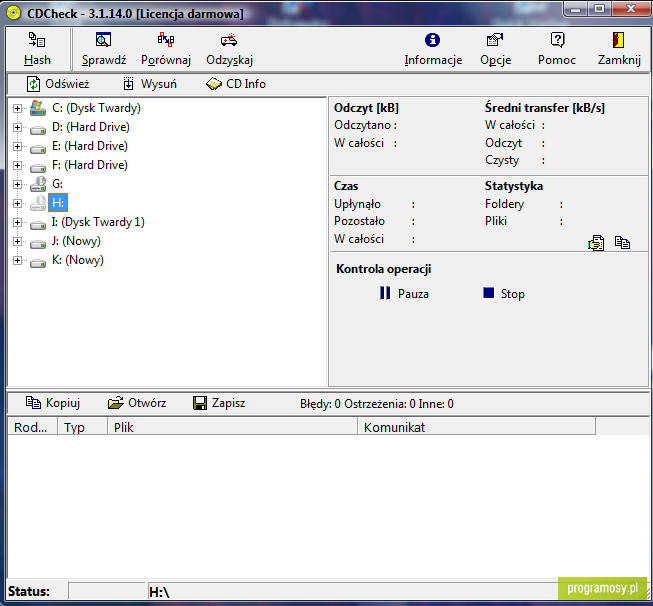Select the C: (Dysk Twardy) drive
The image size is (653, 606).
[96, 108]
